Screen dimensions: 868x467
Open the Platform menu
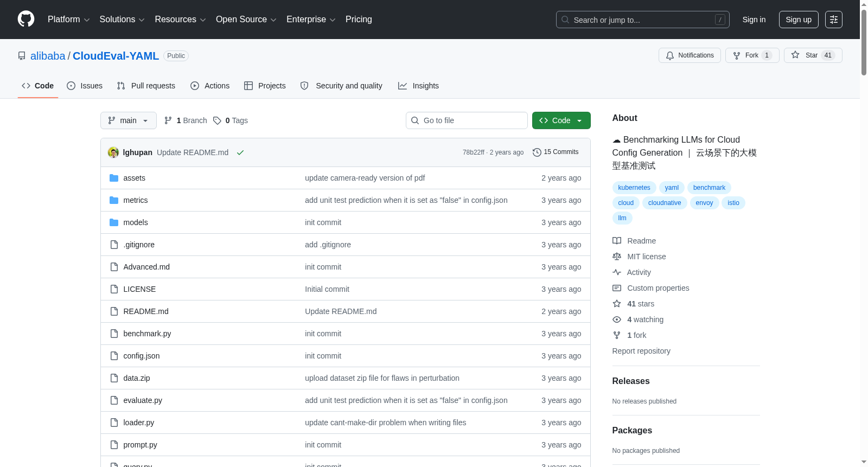(68, 20)
